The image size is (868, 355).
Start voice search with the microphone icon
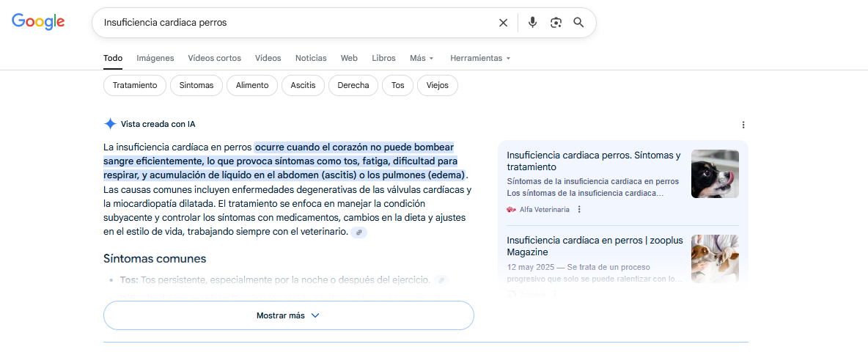pyautogui.click(x=532, y=23)
